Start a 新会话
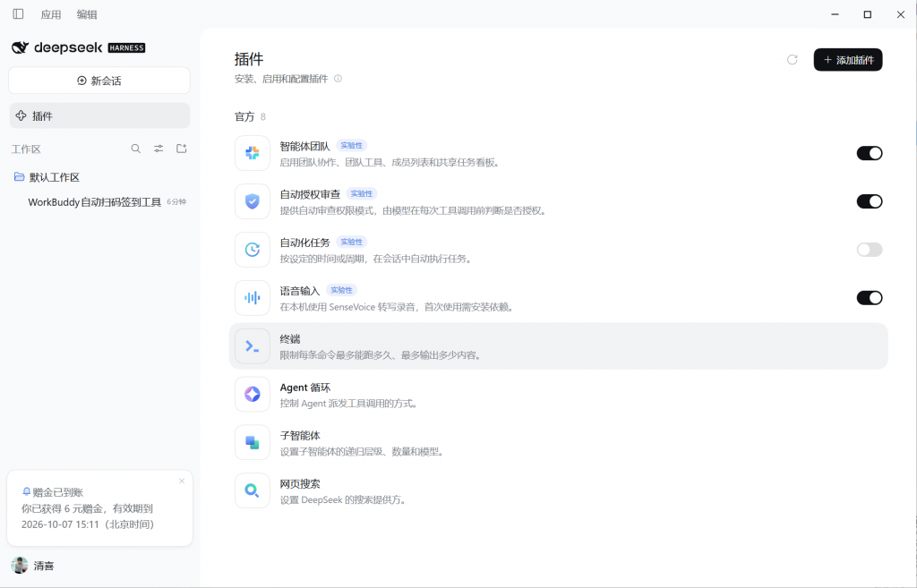The image size is (917, 588). tap(99, 81)
